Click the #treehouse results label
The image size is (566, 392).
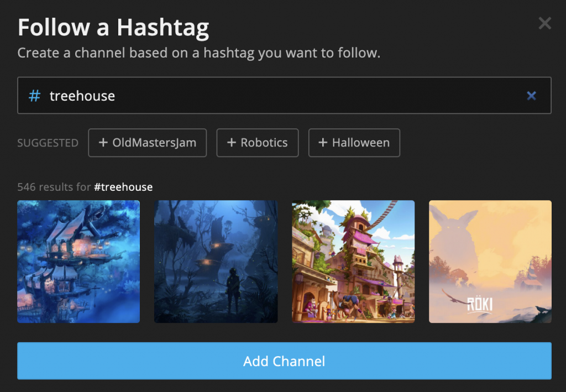pyautogui.click(x=123, y=187)
